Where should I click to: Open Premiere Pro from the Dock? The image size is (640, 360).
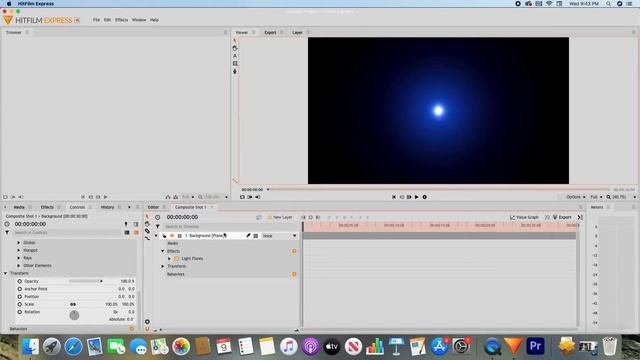pos(535,346)
